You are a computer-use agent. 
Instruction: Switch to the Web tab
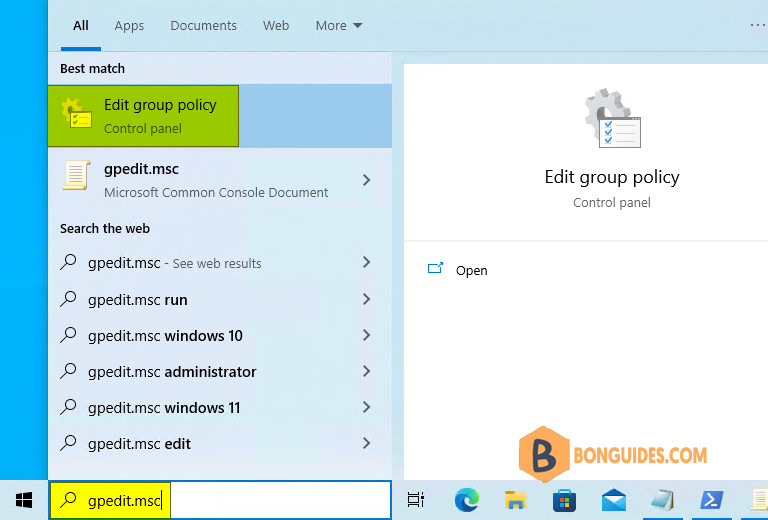tap(276, 25)
